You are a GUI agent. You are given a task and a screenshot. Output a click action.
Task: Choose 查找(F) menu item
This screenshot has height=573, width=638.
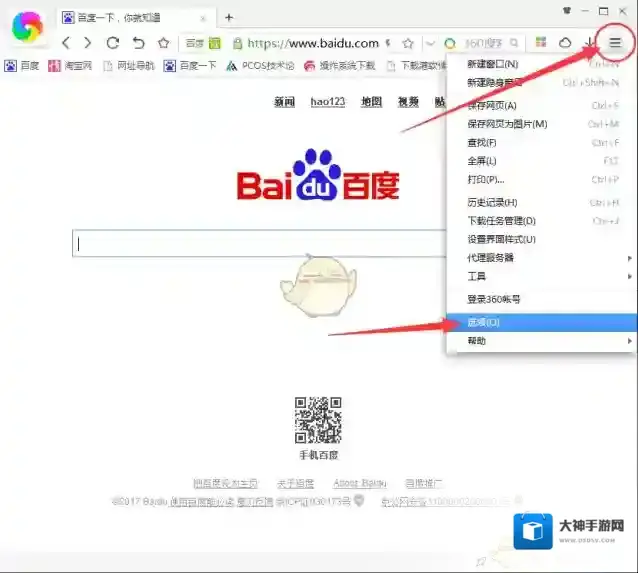click(542, 143)
